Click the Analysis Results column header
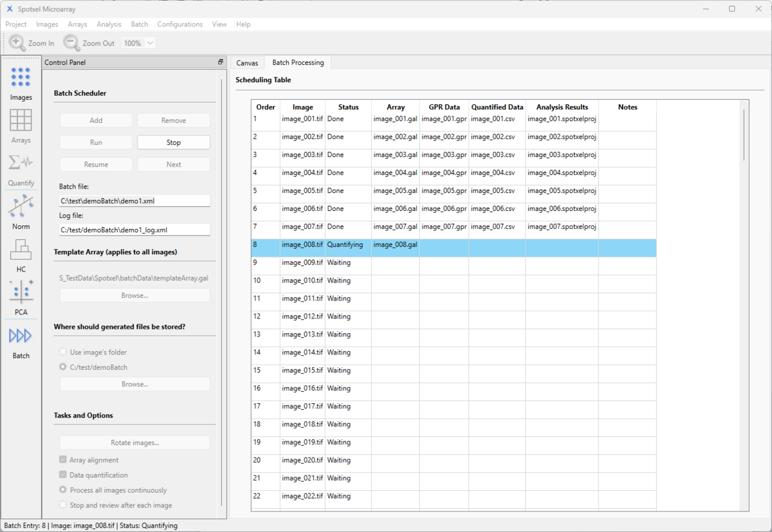Image resolution: width=772 pixels, height=532 pixels. (562, 107)
